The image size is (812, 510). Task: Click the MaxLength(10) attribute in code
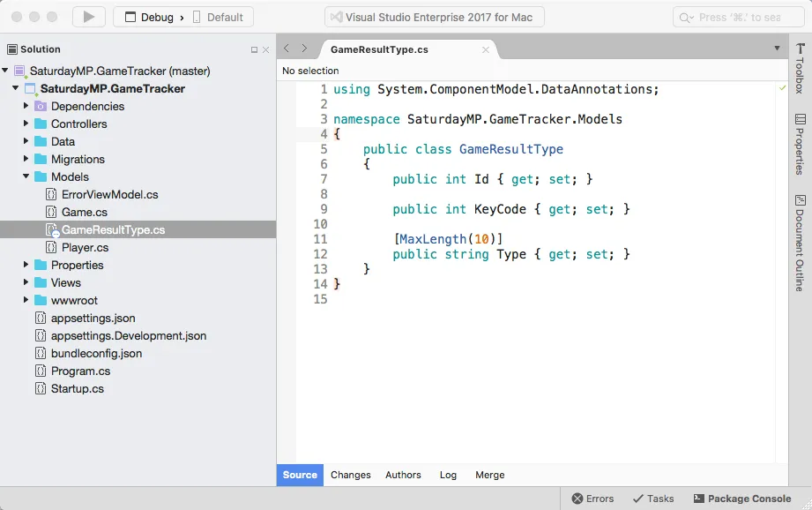448,239
